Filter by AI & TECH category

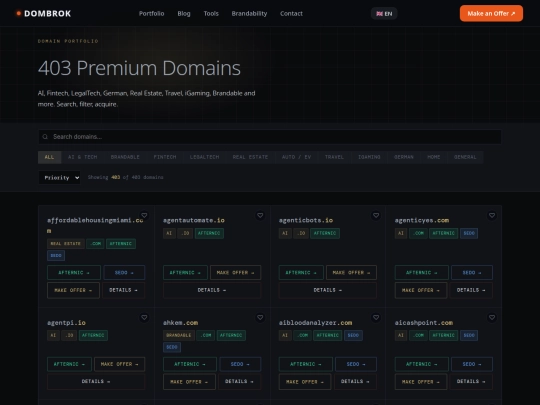(83, 157)
